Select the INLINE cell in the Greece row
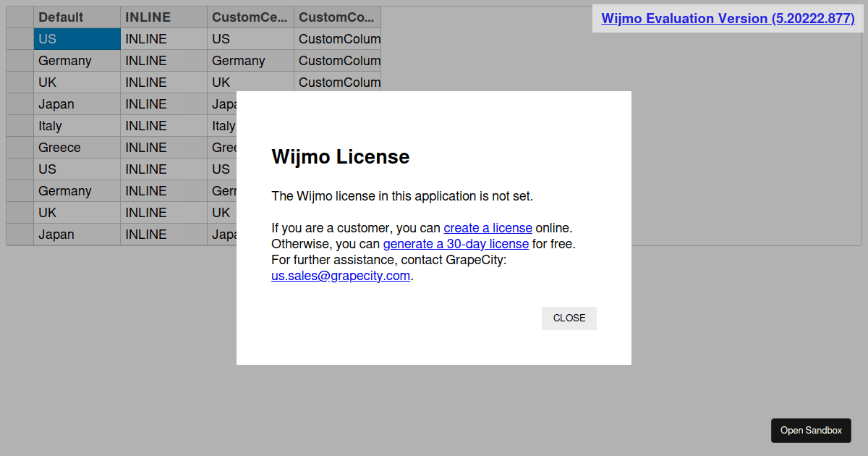The image size is (868, 456). click(163, 148)
